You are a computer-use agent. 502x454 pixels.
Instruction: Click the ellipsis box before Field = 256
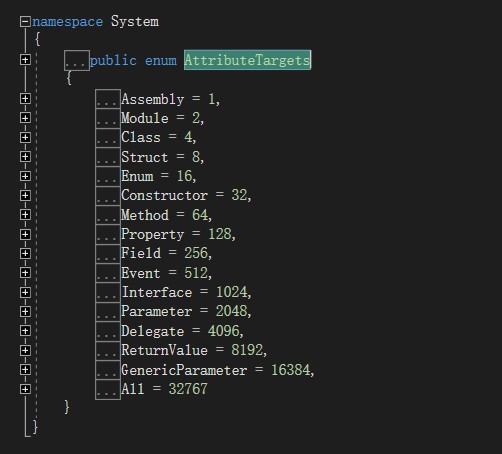(x=108, y=254)
